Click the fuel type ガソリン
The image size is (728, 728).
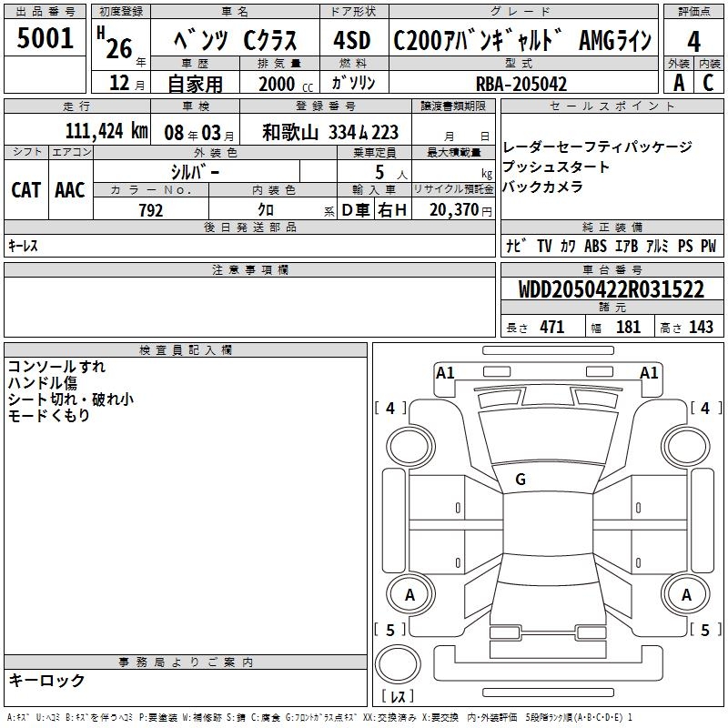tap(353, 83)
